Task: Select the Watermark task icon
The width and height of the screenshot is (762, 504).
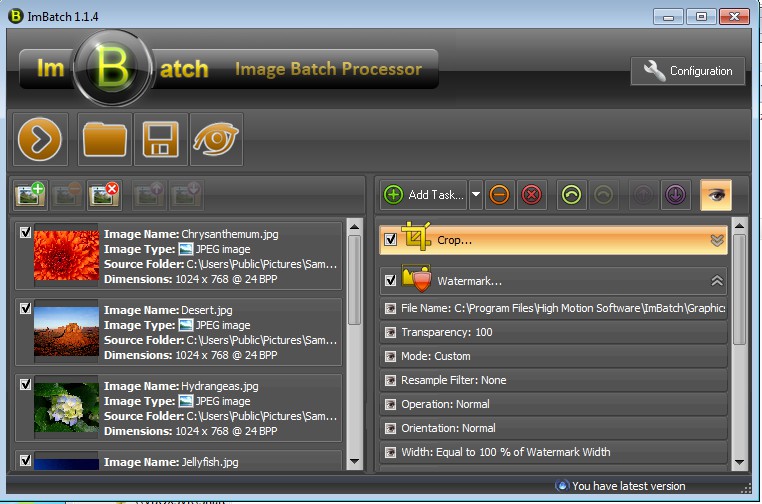Action: pos(417,278)
